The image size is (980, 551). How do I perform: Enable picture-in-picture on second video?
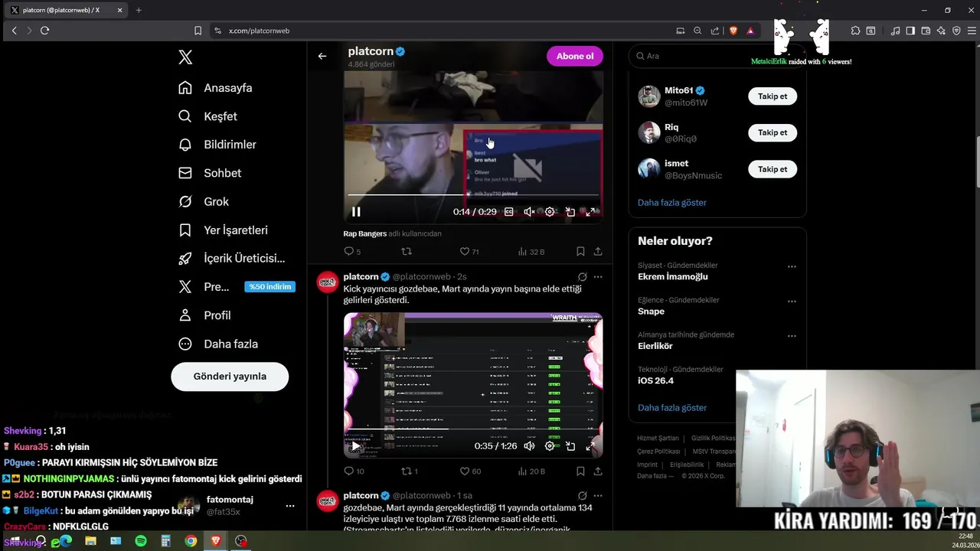coord(570,446)
